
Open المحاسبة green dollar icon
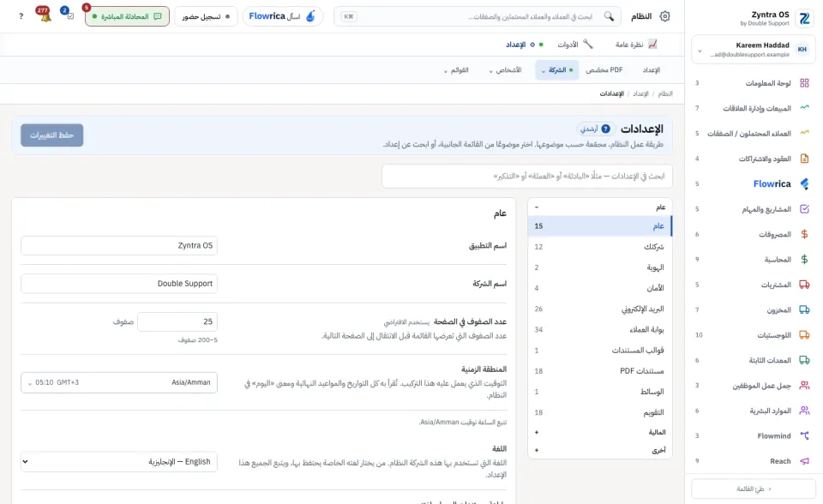[804, 260]
